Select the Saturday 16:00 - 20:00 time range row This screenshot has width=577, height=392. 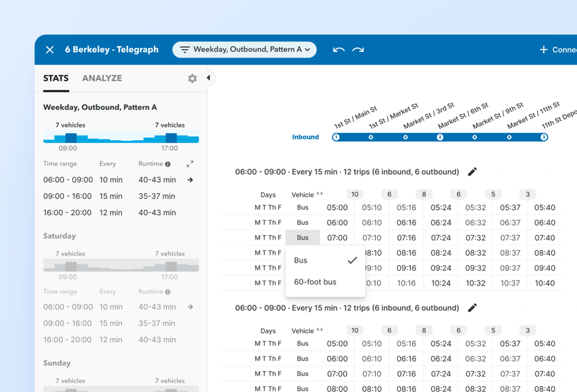[x=118, y=339]
